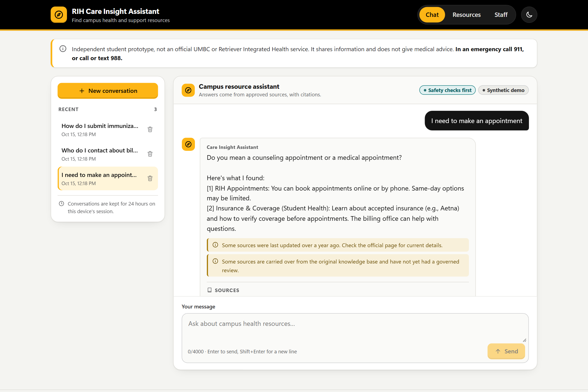Viewport: 588px width, 392px height.
Task: Delete the immunization conversation with its trash icon
Action: pyautogui.click(x=150, y=129)
